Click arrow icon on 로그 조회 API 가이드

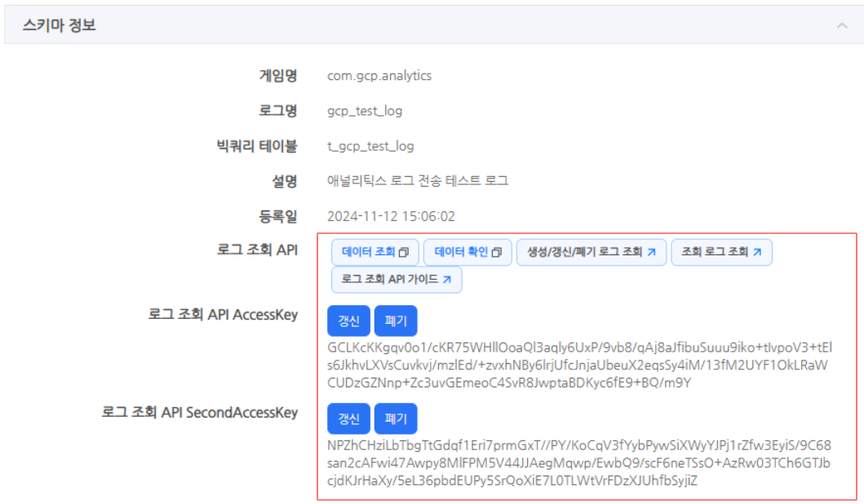[447, 280]
